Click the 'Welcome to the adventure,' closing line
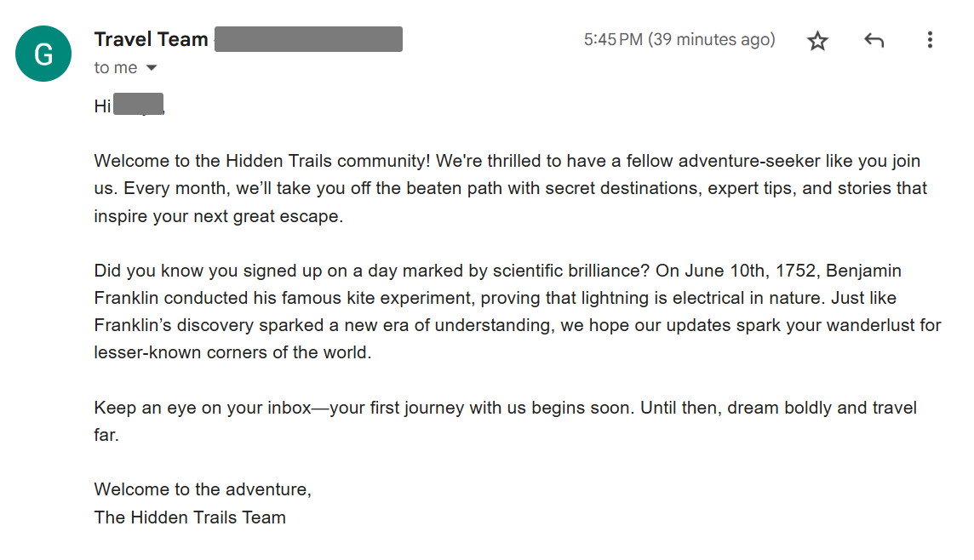The height and width of the screenshot is (560, 974). click(203, 489)
